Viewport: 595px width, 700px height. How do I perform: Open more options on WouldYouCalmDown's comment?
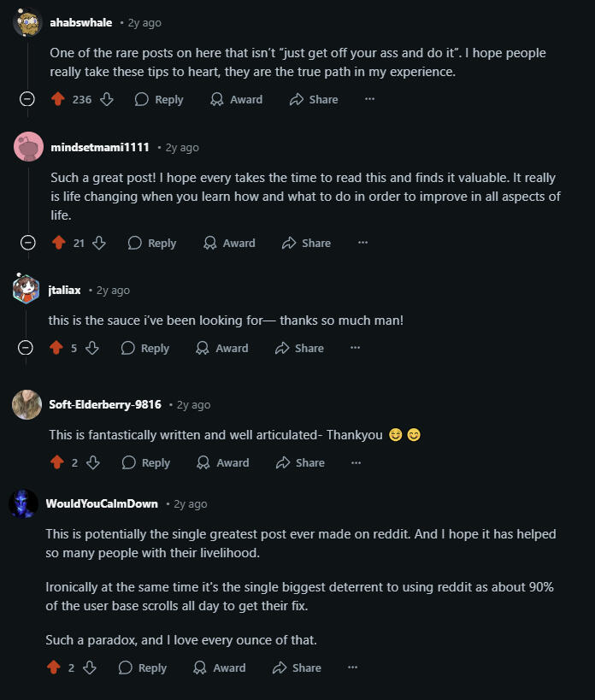click(x=352, y=668)
